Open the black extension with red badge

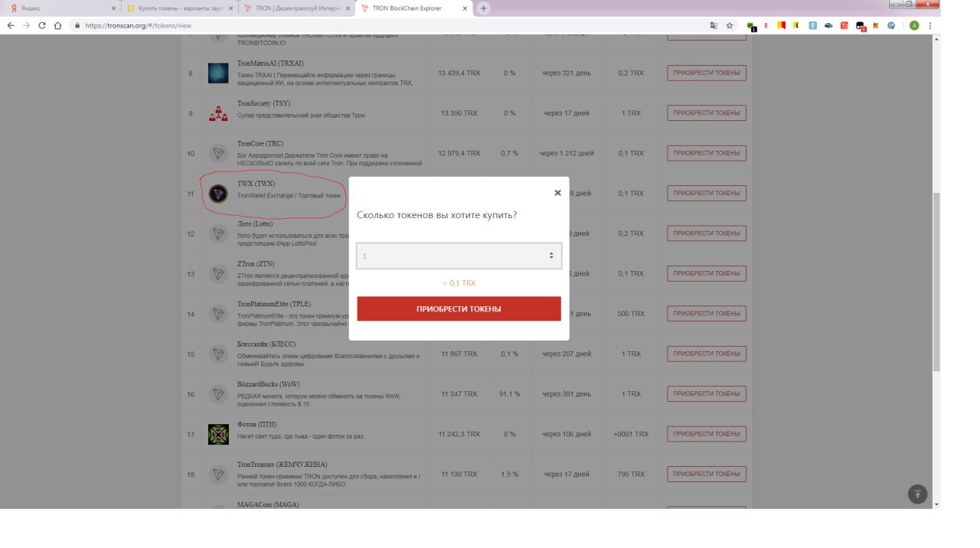tap(861, 25)
